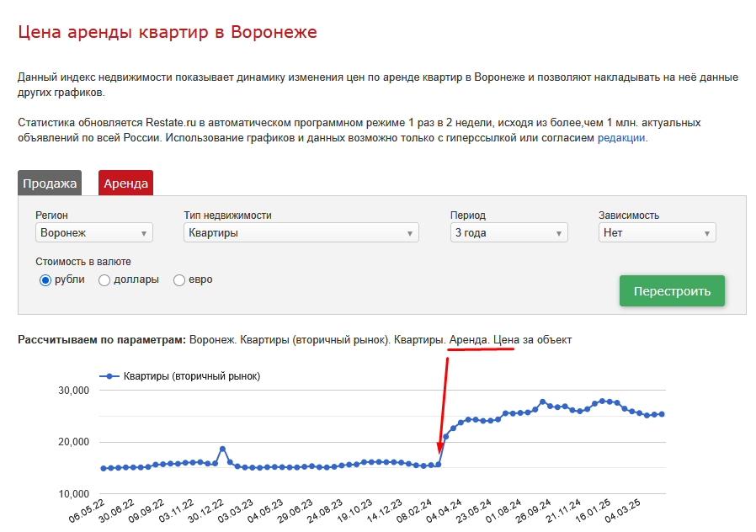Choose the доллары currency radio button
Viewport: 756px width, 532px height.
click(x=104, y=280)
